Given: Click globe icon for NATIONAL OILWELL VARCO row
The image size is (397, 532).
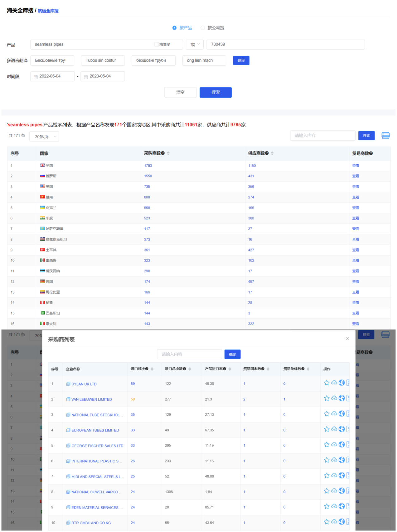Looking at the screenshot, I should tap(341, 491).
